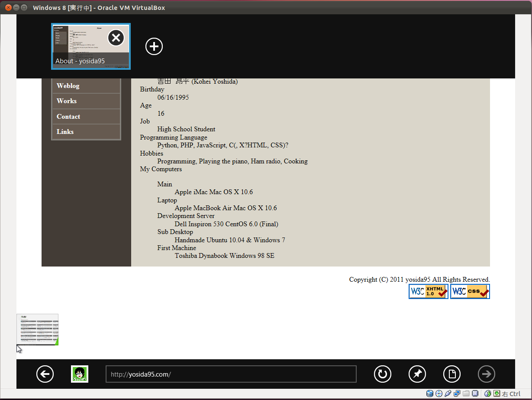Open the Start screen preview thumbnail
The image size is (532, 400).
click(37, 329)
